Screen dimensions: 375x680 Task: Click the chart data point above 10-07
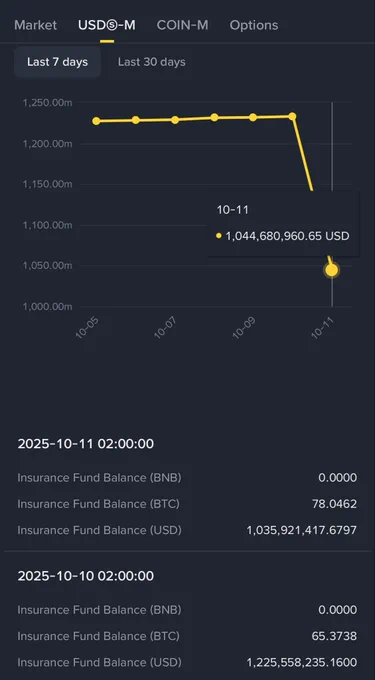click(x=175, y=120)
